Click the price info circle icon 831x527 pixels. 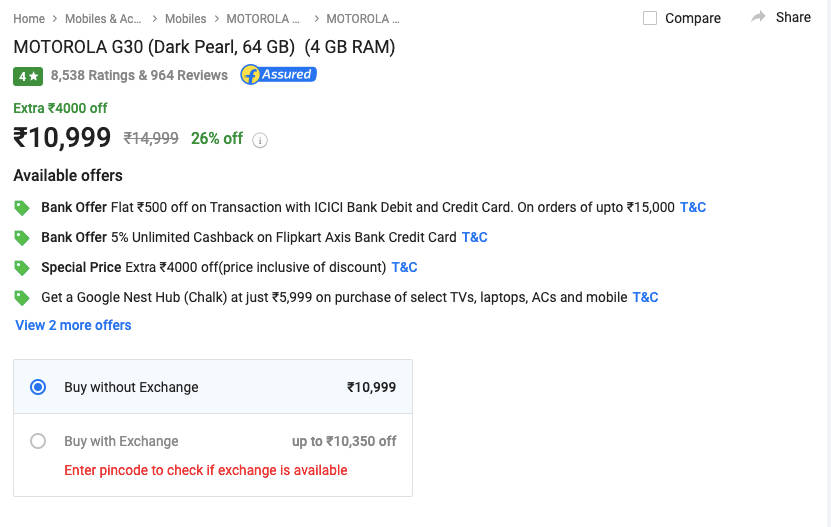pos(260,140)
